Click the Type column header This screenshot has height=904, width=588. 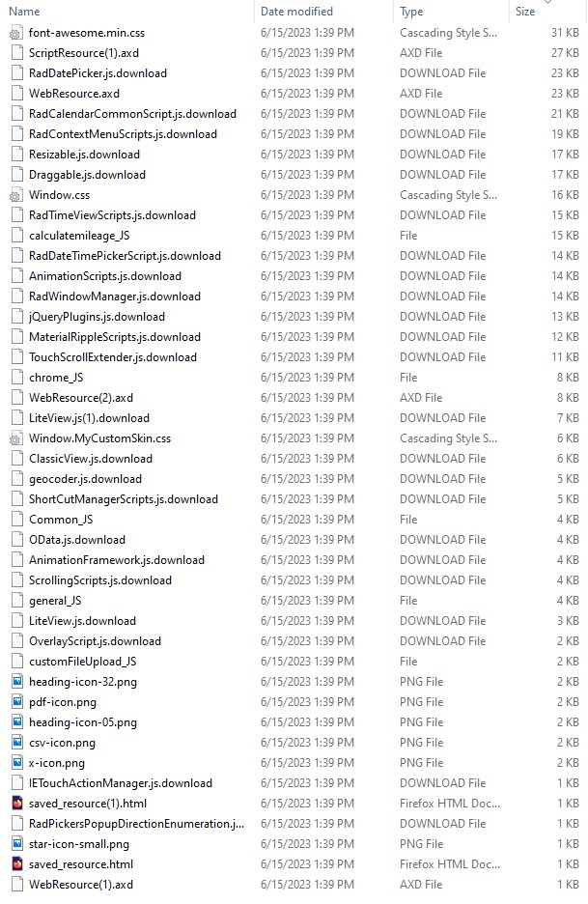(411, 12)
